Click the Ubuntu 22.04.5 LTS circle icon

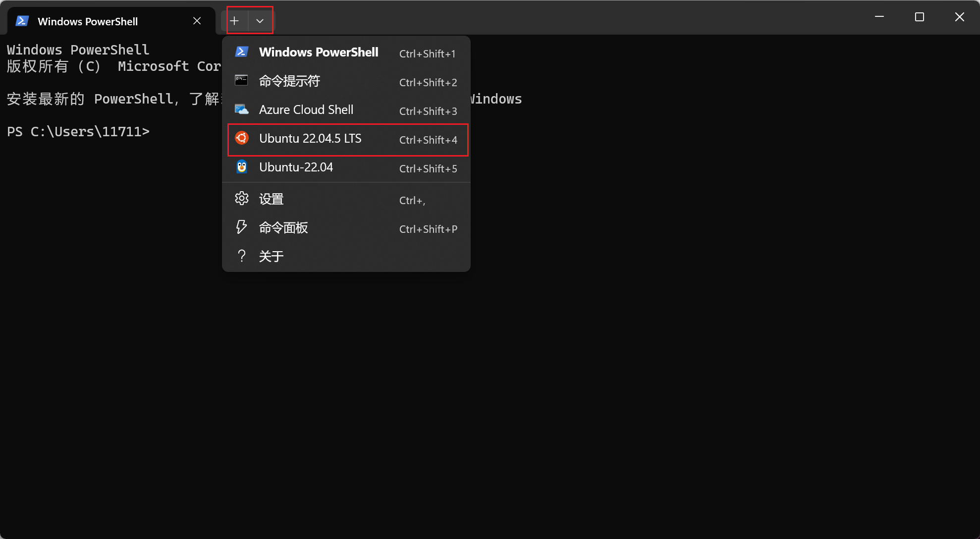tap(242, 138)
